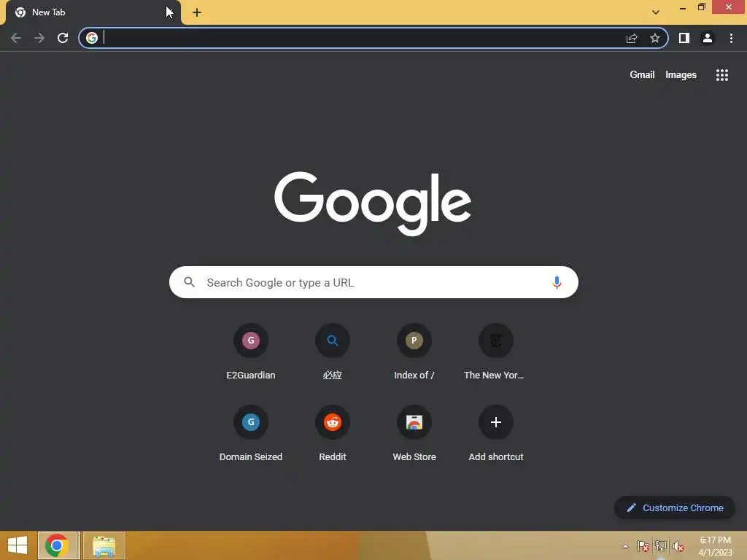Click the magnifier icon in search box

(189, 282)
